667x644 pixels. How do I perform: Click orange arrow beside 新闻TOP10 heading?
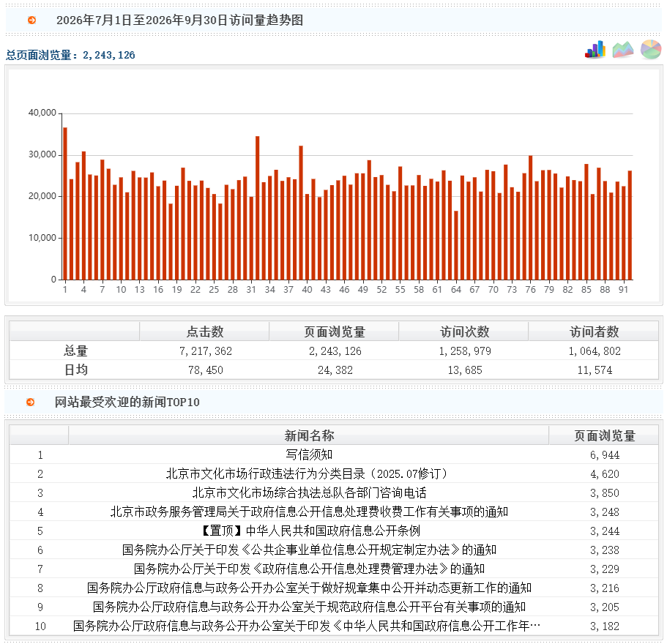31,402
